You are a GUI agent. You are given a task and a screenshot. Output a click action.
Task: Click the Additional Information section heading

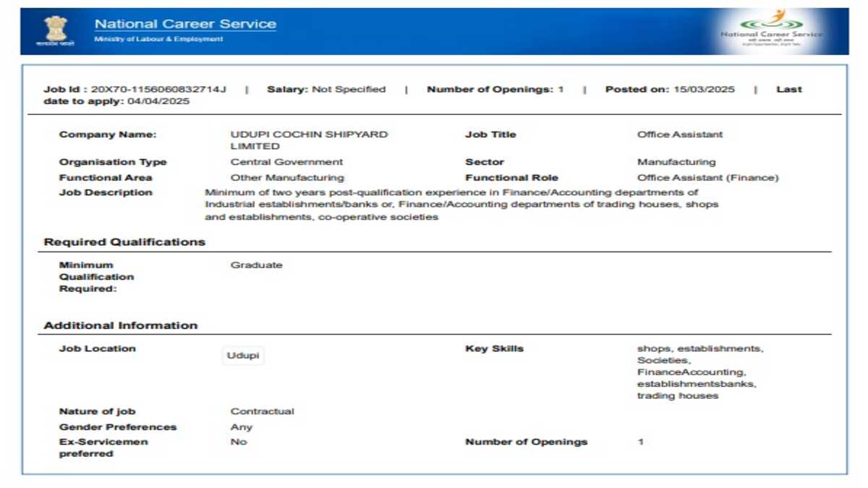[121, 325]
